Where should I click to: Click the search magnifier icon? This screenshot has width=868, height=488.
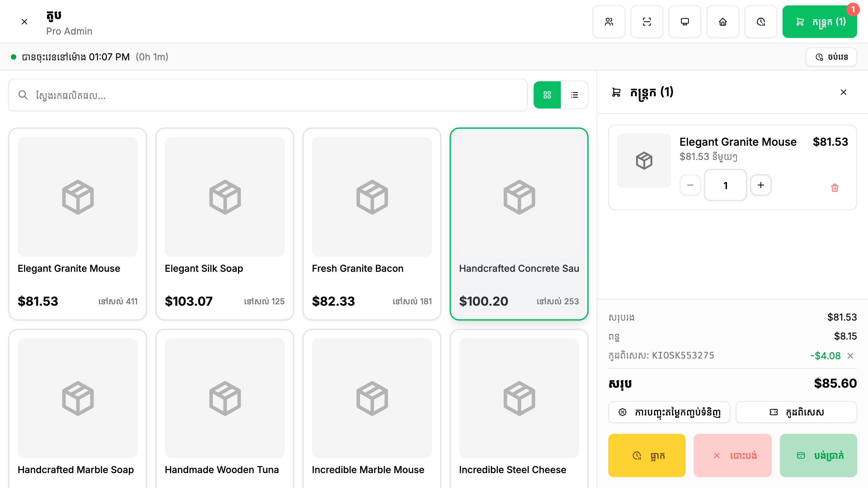tap(23, 95)
